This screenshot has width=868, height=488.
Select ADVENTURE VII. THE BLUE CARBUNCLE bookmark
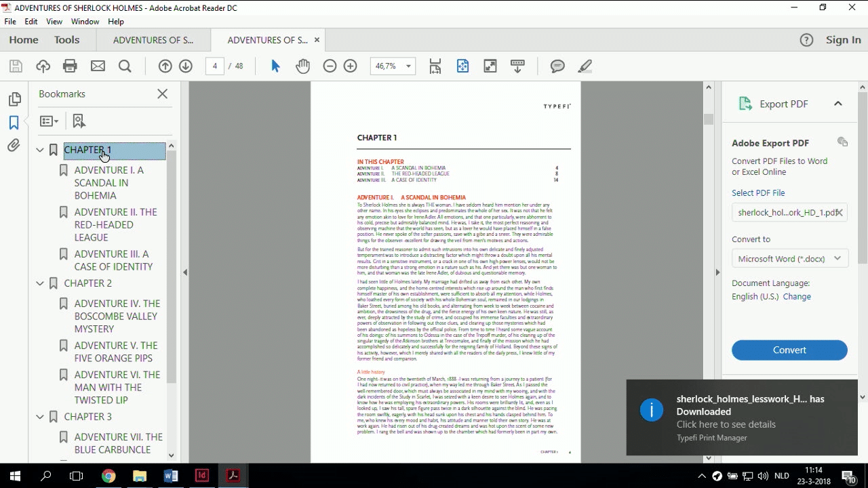click(x=119, y=443)
